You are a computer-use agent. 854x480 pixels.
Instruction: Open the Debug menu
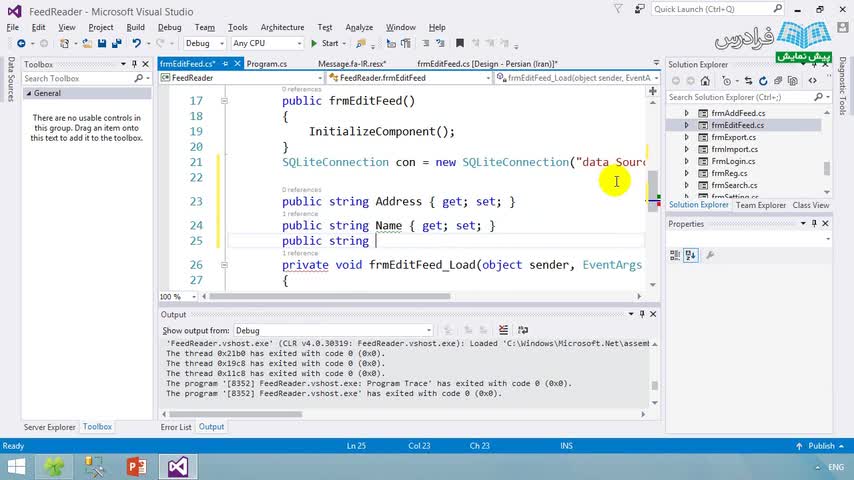[x=169, y=27]
